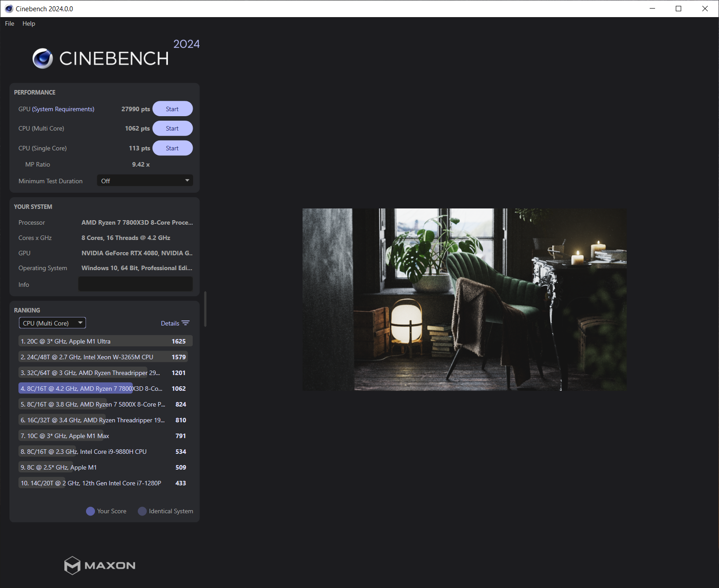The width and height of the screenshot is (719, 588).
Task: Minimize the Cinebench window
Action: pyautogui.click(x=652, y=9)
